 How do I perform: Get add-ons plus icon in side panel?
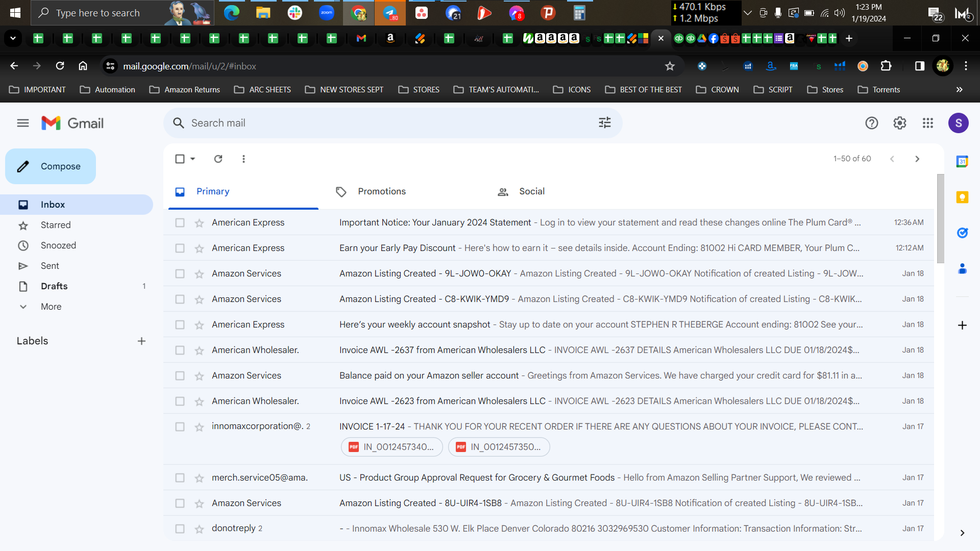tap(962, 325)
